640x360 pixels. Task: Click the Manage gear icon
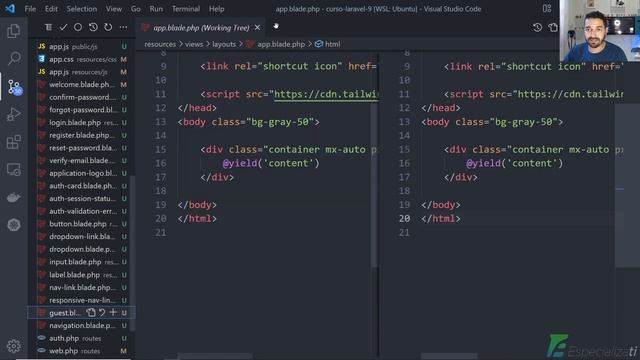[x=13, y=346]
